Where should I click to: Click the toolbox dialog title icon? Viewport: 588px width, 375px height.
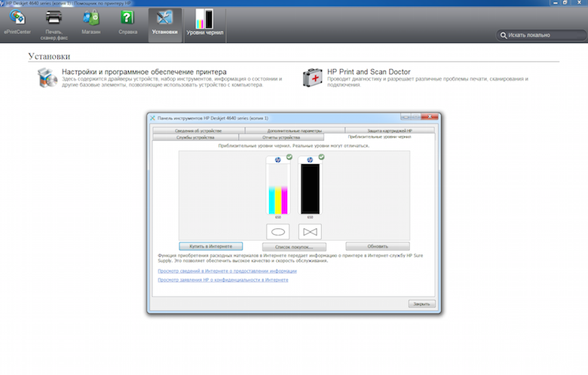pyautogui.click(x=152, y=118)
